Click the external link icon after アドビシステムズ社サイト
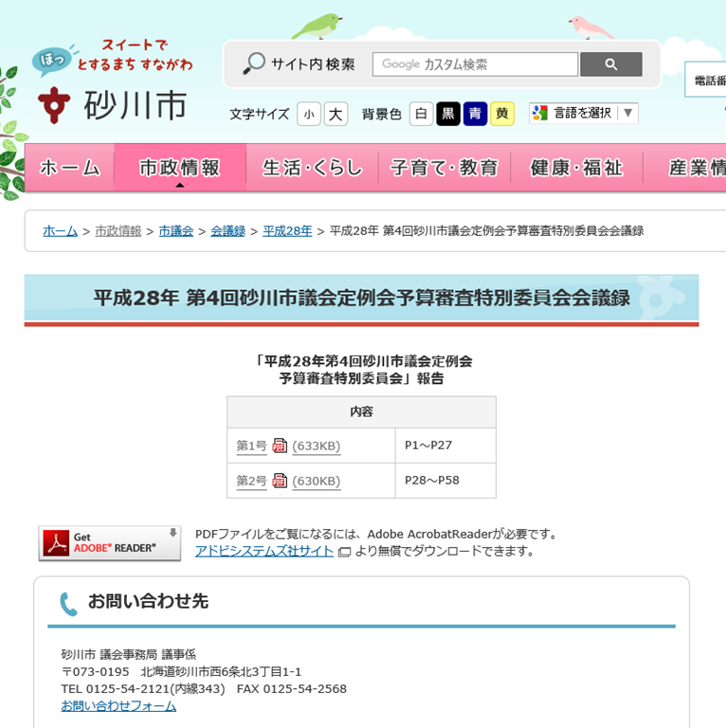 [344, 552]
